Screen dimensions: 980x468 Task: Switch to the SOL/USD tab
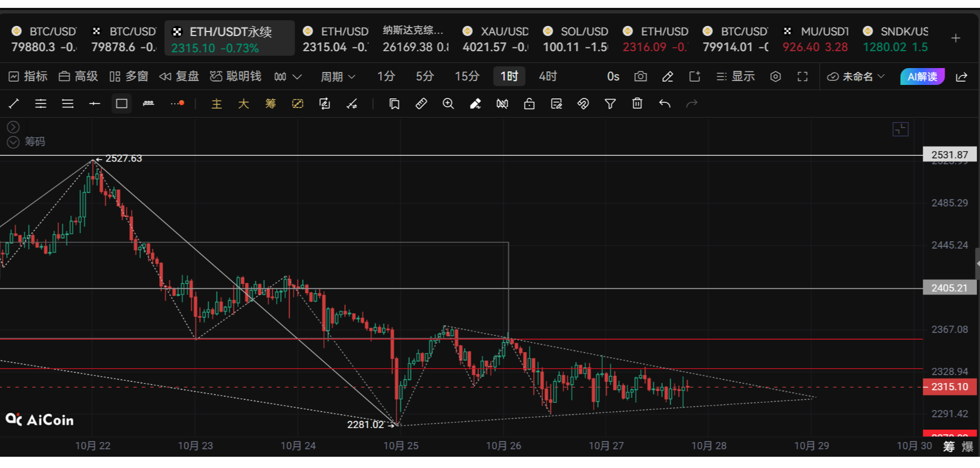(x=575, y=38)
